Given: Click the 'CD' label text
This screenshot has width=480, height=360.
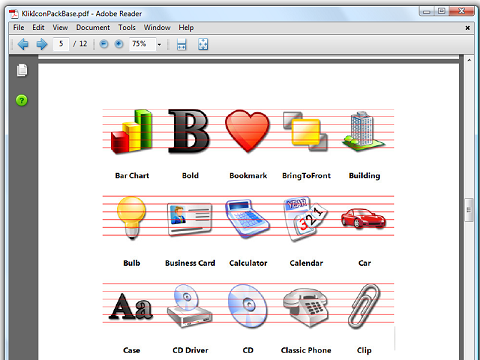Looking at the screenshot, I should (248, 350).
